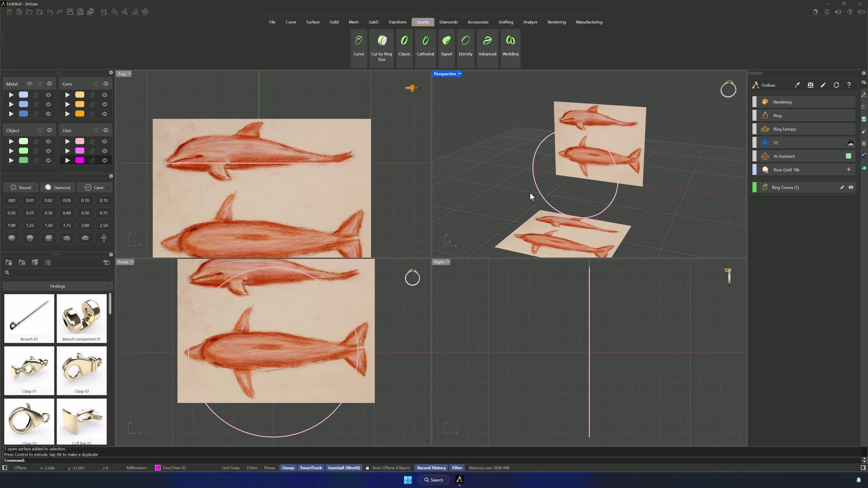Click the add folder icon above Findings search
Image resolution: width=868 pixels, height=488 pixels.
click(x=9, y=263)
